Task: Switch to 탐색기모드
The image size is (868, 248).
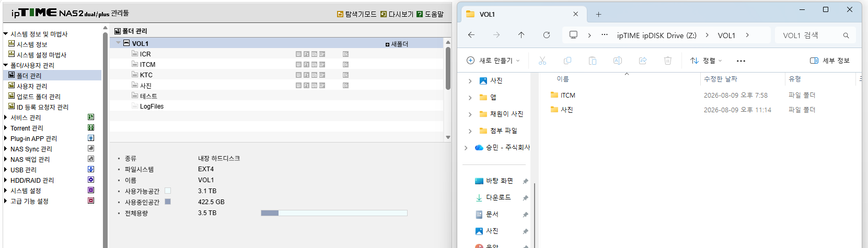Action: coord(357,14)
